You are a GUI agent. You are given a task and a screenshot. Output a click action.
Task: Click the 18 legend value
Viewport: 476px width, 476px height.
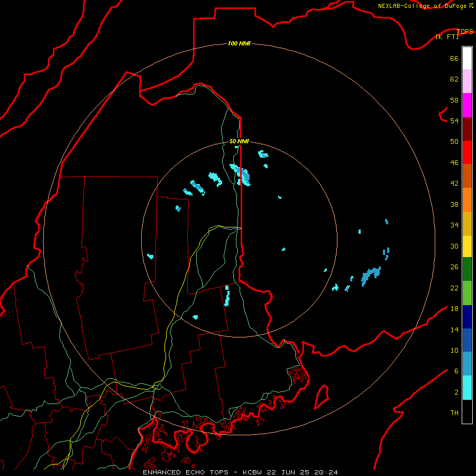[x=454, y=309]
